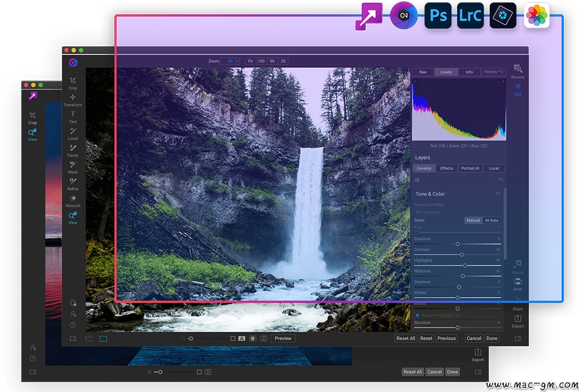Screen dimensions: 579x392
Task: Click the front window's ON1 logo icon
Action: click(x=73, y=63)
